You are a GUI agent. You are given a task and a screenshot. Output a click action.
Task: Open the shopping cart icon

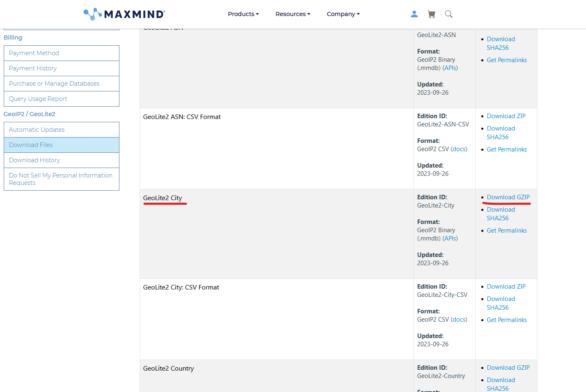tap(431, 14)
